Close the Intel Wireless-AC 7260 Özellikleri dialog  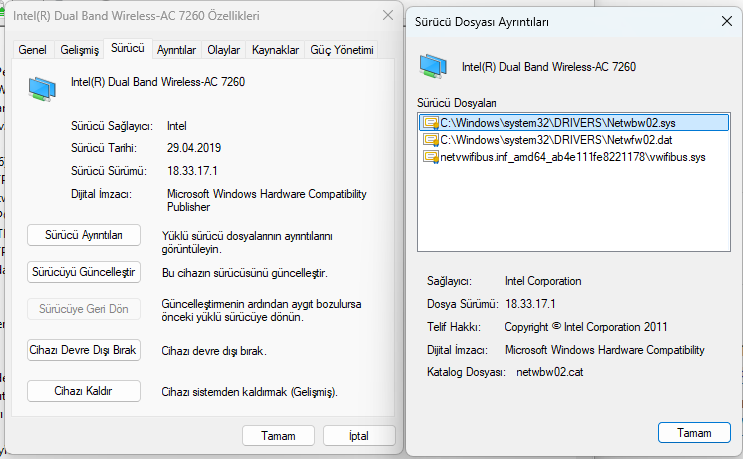click(388, 15)
